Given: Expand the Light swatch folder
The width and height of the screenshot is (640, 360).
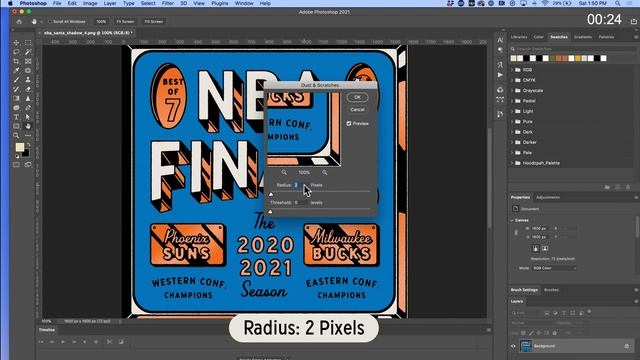Looking at the screenshot, I should (512, 111).
